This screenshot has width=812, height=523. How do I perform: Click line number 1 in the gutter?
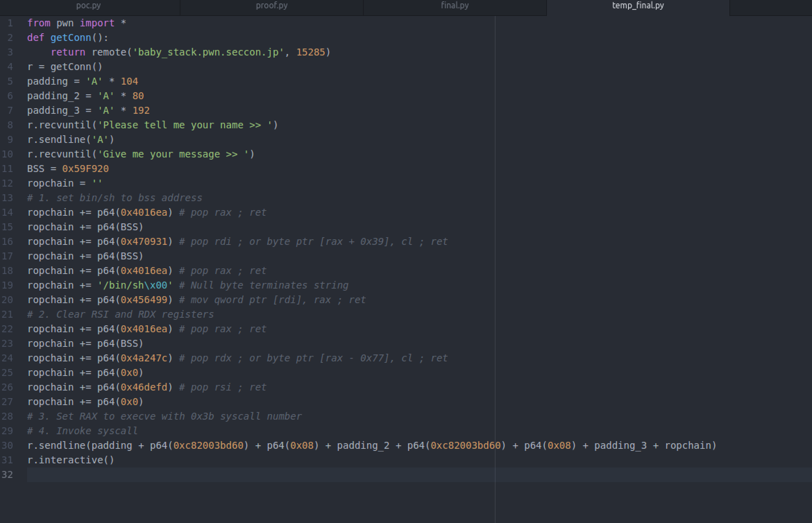pyautogui.click(x=10, y=23)
